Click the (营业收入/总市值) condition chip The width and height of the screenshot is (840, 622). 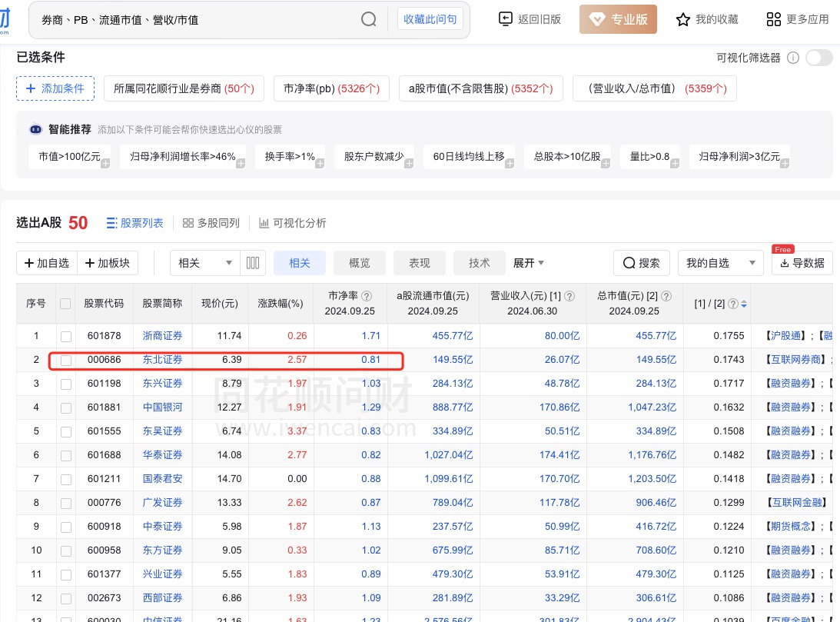point(655,88)
